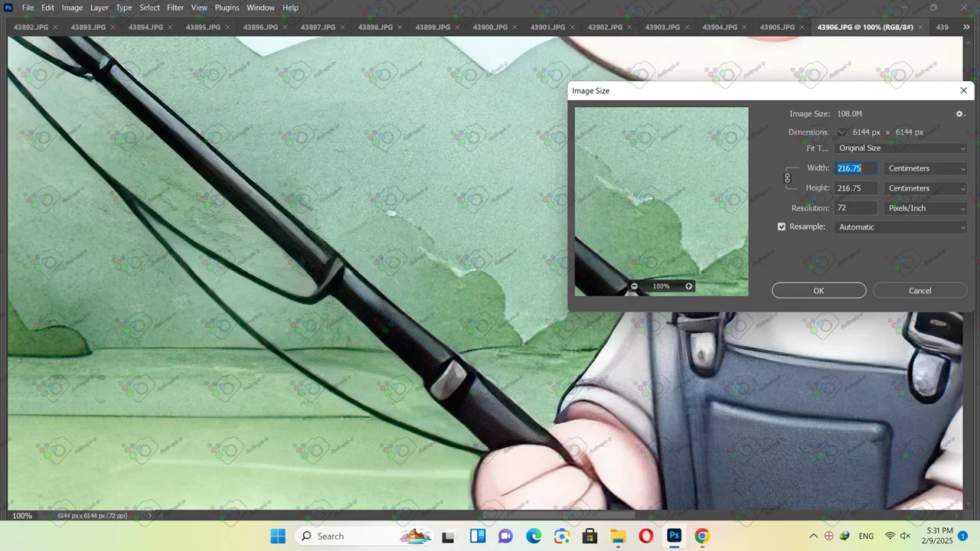Launch Opera browser from the taskbar
The width and height of the screenshot is (980, 551).
point(645,536)
